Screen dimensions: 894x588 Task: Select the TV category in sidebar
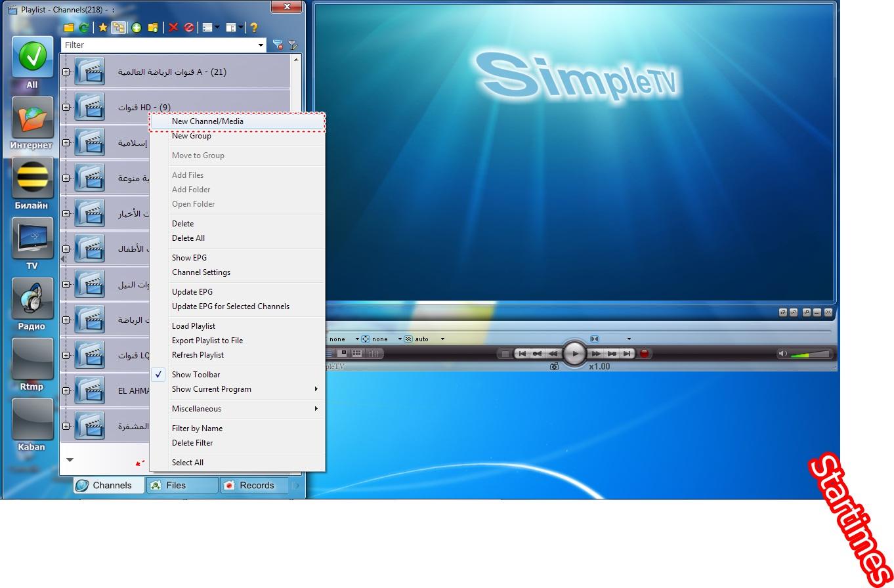click(x=32, y=244)
